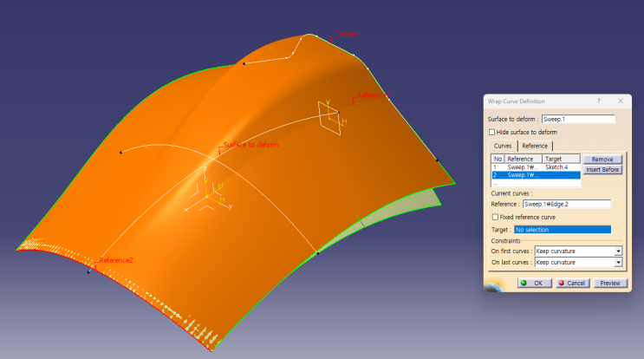
Task: Switch to the Reference tab
Action: pos(535,146)
